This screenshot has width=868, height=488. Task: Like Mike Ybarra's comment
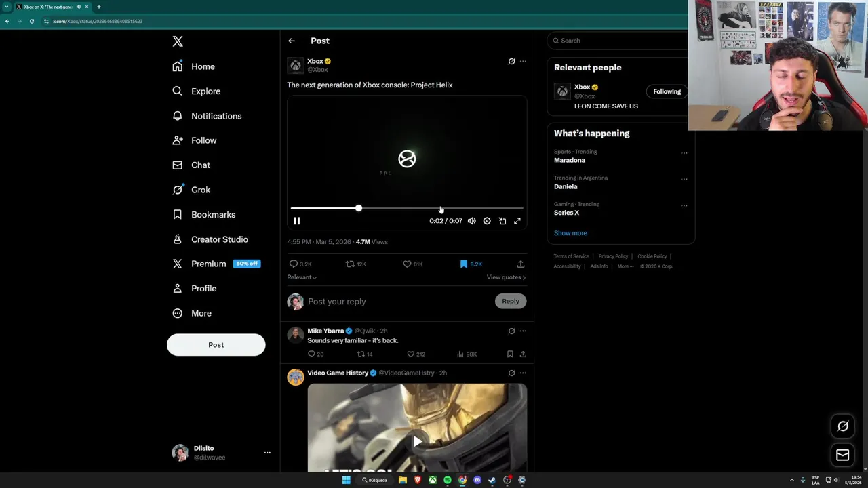point(416,354)
